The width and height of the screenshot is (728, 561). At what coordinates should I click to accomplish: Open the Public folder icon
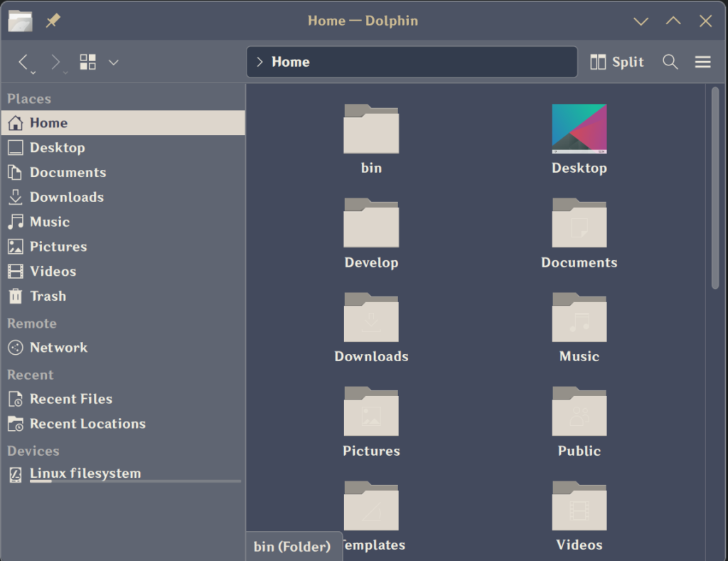pyautogui.click(x=579, y=412)
